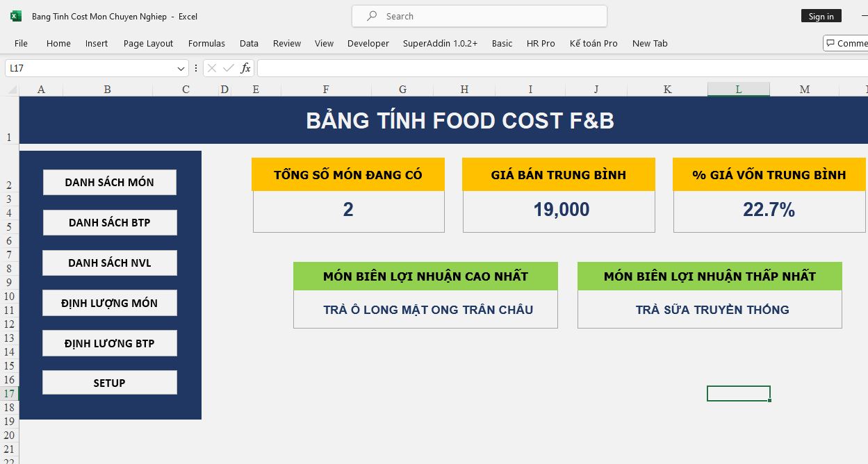Viewport: 868px width, 464px height.
Task: Open the Formulas ribbon tab
Action: tap(206, 43)
